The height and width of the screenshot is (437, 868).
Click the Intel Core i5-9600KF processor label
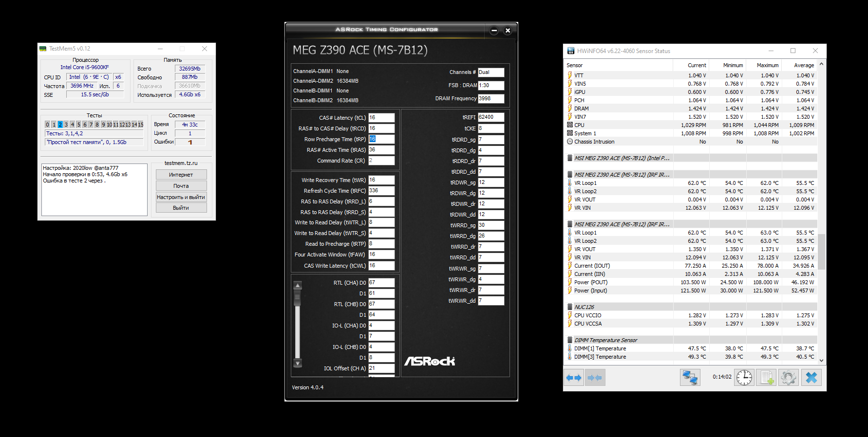point(85,67)
